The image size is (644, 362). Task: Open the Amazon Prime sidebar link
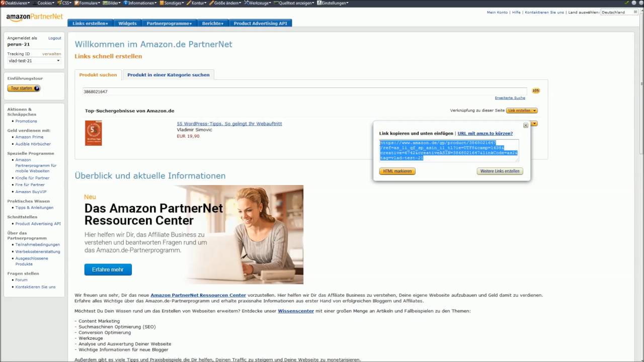tap(29, 137)
